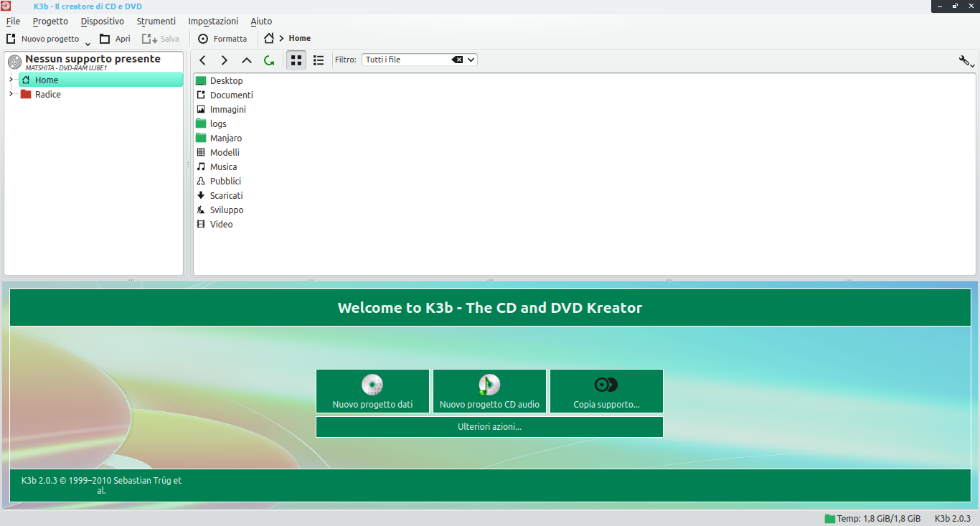Go forward with the right arrow
Image resolution: width=980 pixels, height=526 pixels.
click(x=225, y=60)
